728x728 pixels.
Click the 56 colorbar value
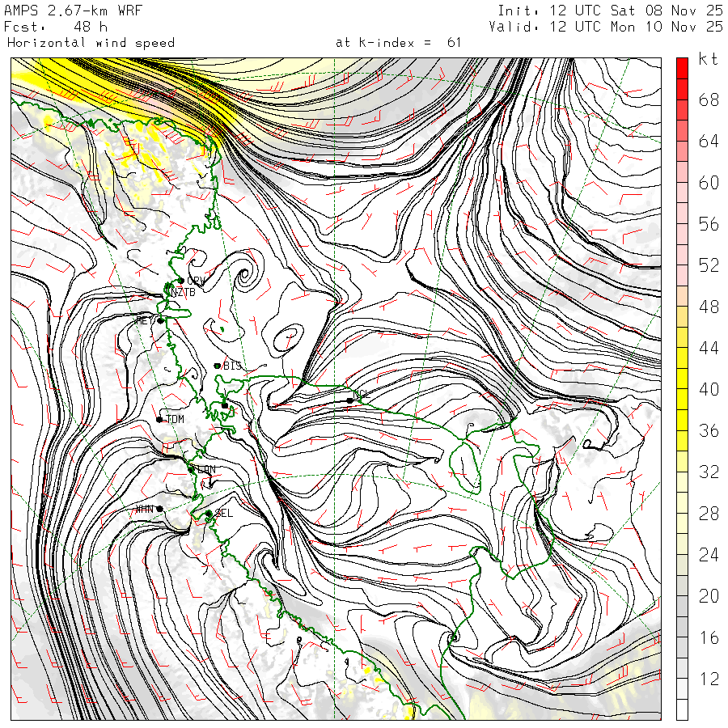[709, 224]
